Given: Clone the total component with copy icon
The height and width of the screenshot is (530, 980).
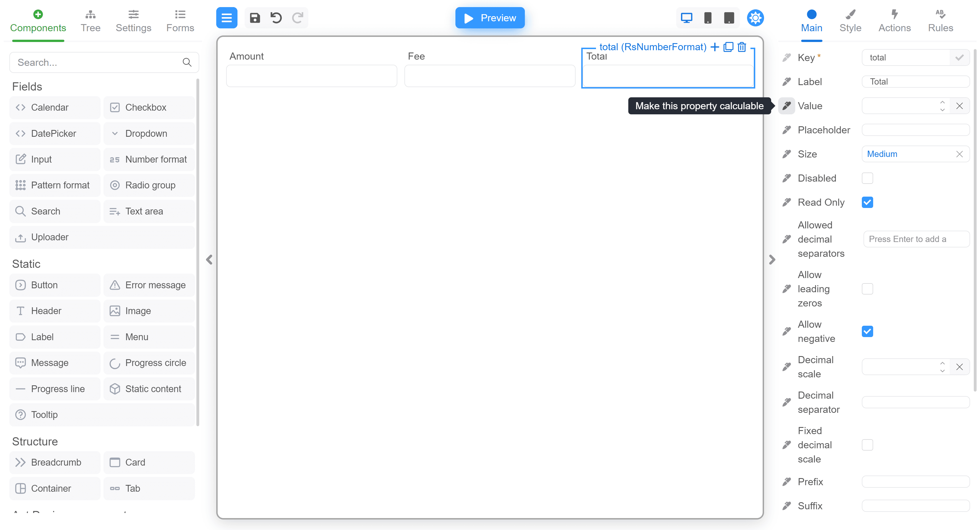Looking at the screenshot, I should (x=728, y=47).
